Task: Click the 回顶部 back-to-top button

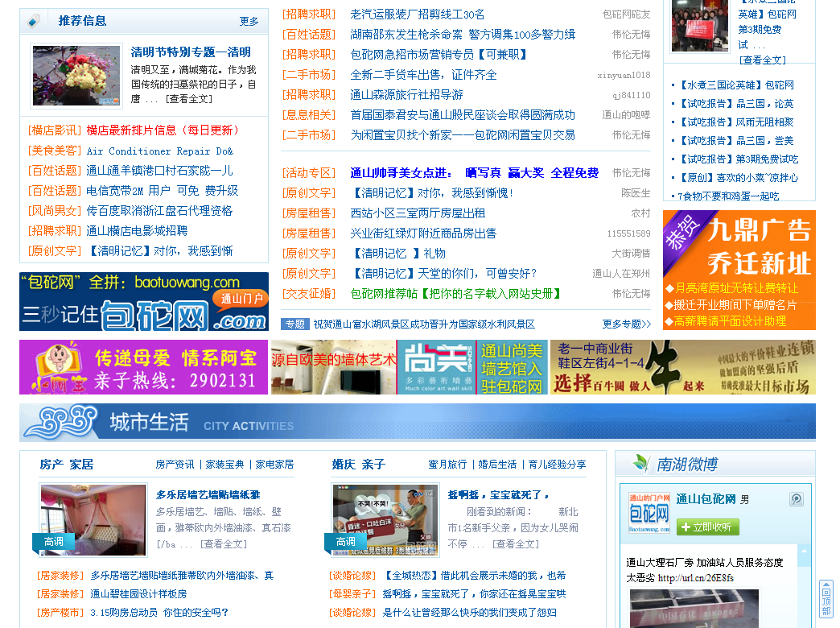Action: click(x=826, y=599)
